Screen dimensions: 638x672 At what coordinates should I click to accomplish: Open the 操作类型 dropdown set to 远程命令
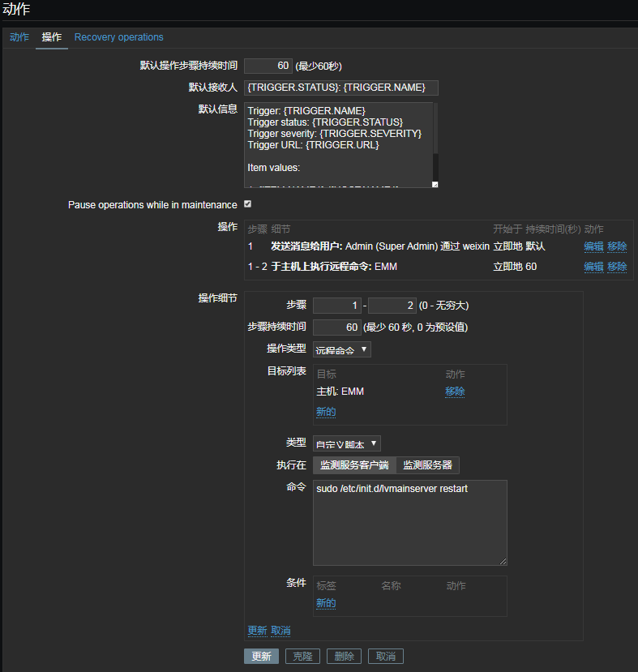click(341, 349)
